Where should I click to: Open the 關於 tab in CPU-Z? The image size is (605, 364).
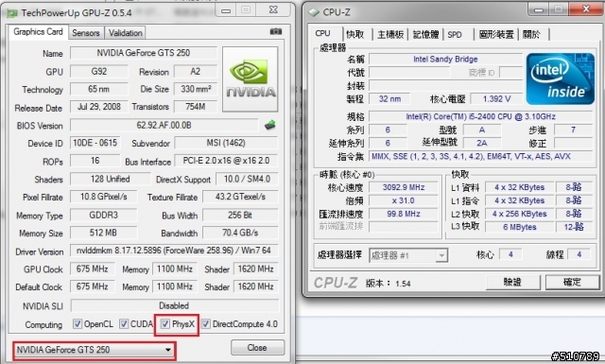pos(531,35)
